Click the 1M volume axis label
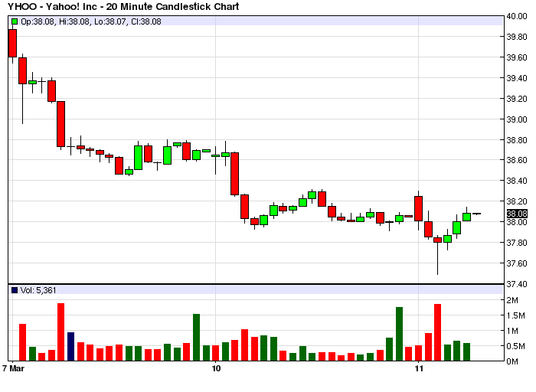Image resolution: width=536 pixels, height=392 pixels. tap(512, 331)
